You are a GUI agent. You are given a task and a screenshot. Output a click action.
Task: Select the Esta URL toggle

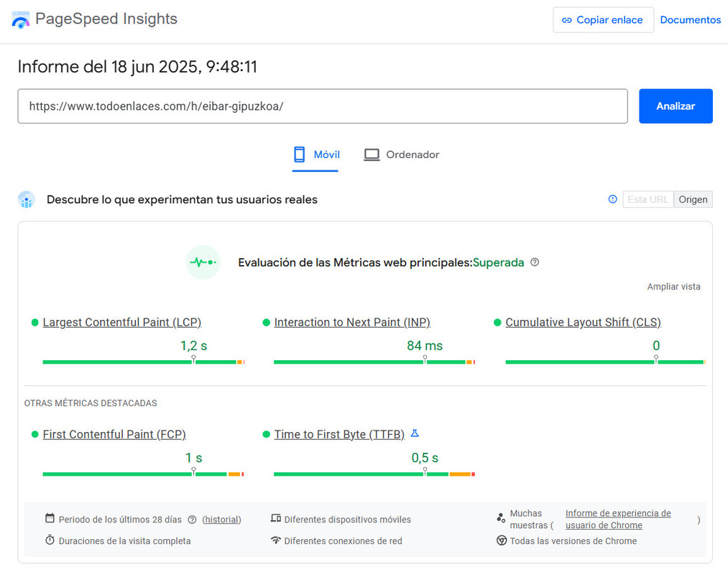648,199
